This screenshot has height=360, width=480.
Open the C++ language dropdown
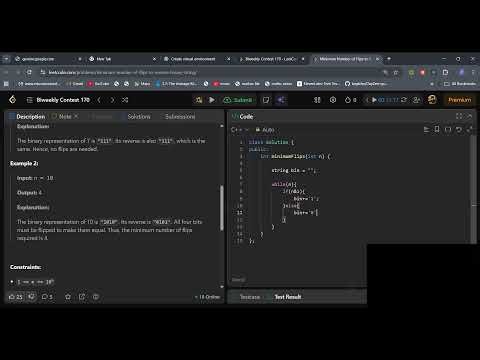pyautogui.click(x=240, y=130)
